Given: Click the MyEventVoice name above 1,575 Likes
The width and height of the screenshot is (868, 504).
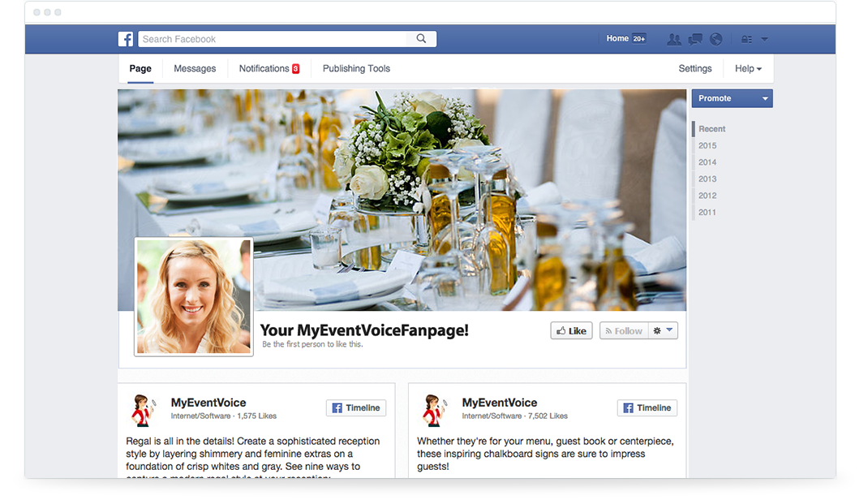Looking at the screenshot, I should [x=208, y=403].
